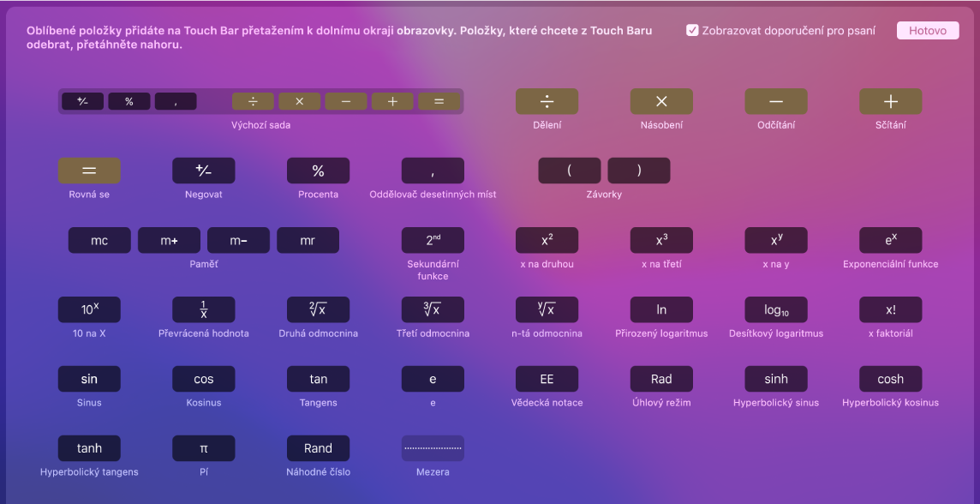Click the Odčítání (subtraction) button
This screenshot has width=980, height=504.
point(775,100)
